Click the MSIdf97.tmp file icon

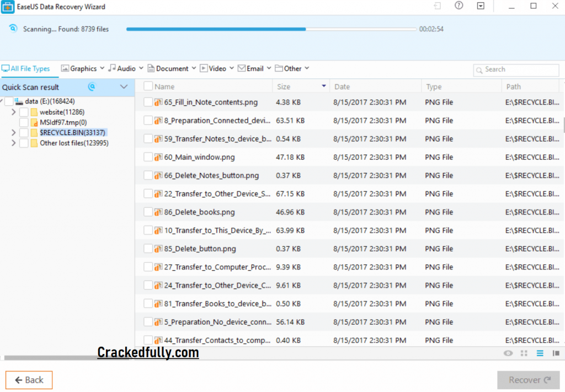[34, 122]
